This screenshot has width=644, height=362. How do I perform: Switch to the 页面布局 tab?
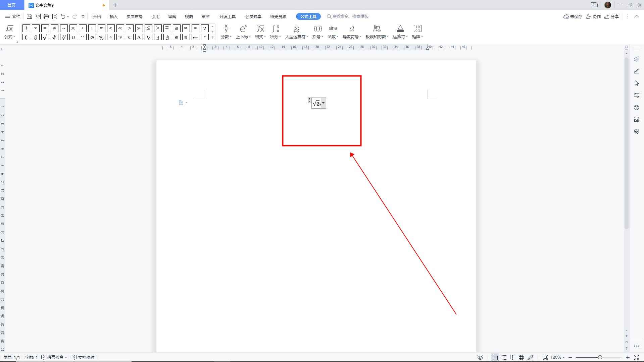click(x=134, y=16)
